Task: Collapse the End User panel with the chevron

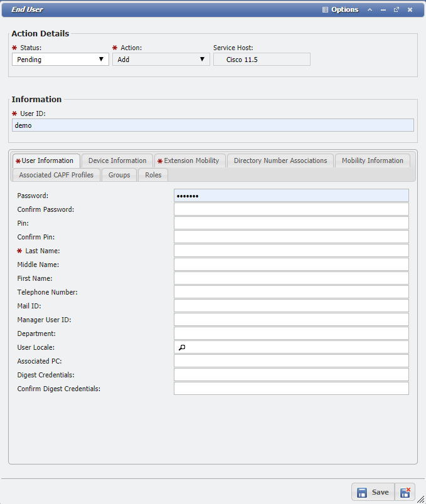Action: [x=370, y=10]
